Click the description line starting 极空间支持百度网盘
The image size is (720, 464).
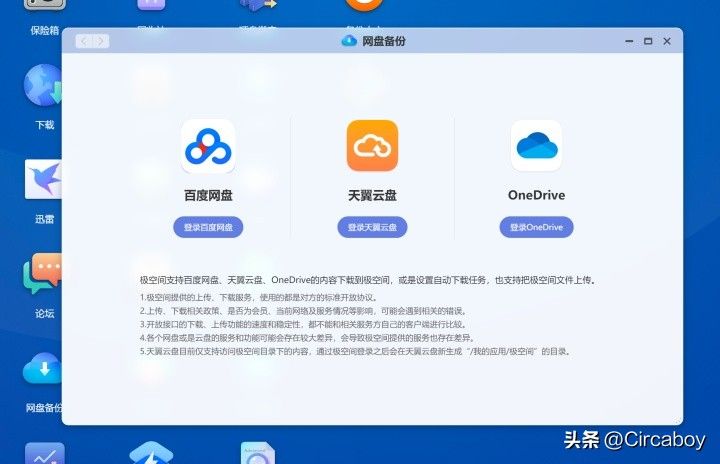tap(368, 280)
